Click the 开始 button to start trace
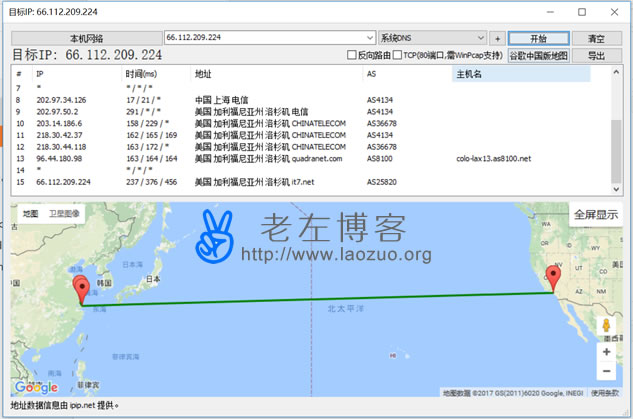 [538, 37]
